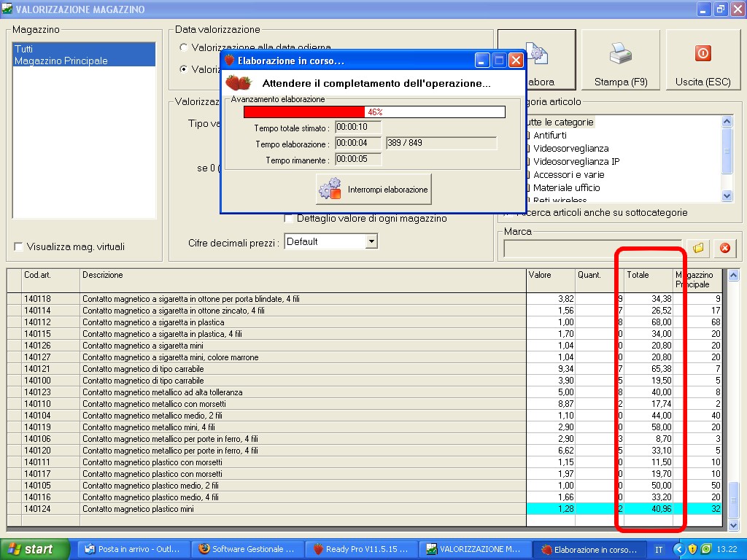Click the printer icon above Stampa
This screenshot has height=560, width=747.
click(620, 53)
